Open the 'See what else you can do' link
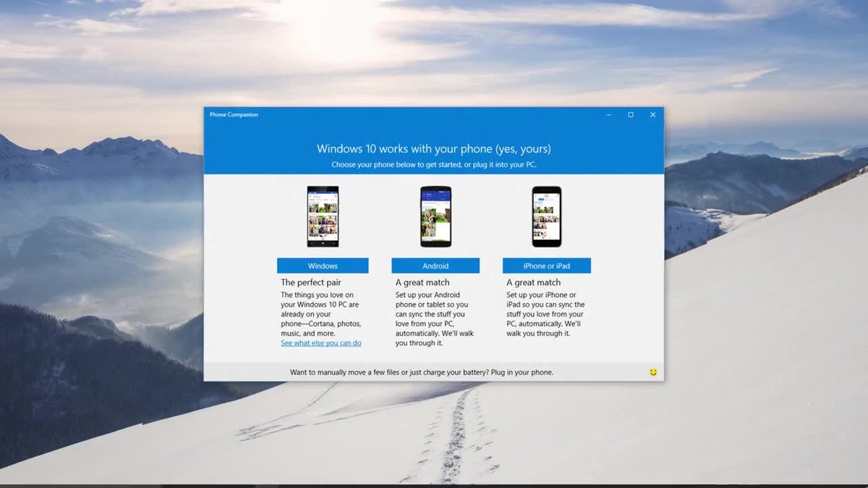The height and width of the screenshot is (488, 868). pyautogui.click(x=320, y=343)
